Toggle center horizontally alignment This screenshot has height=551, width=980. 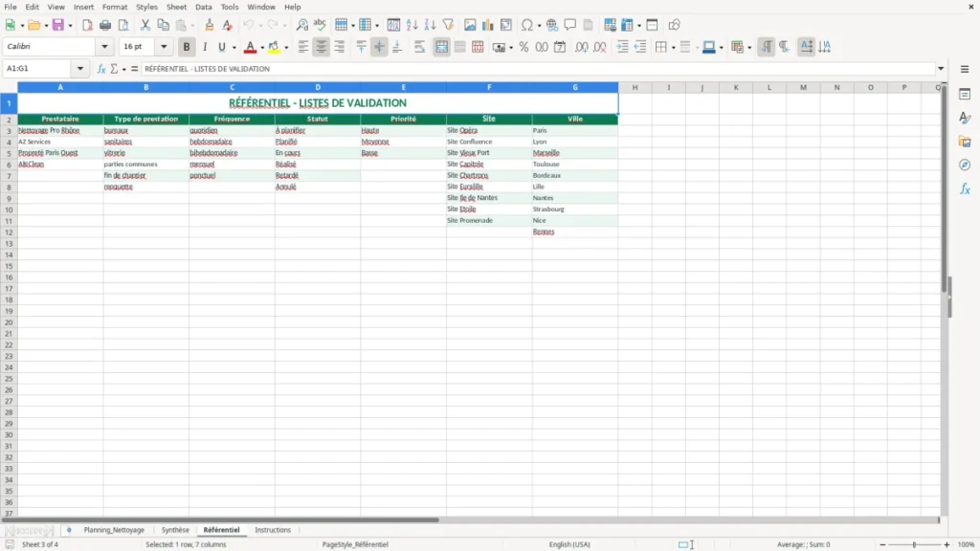click(322, 47)
